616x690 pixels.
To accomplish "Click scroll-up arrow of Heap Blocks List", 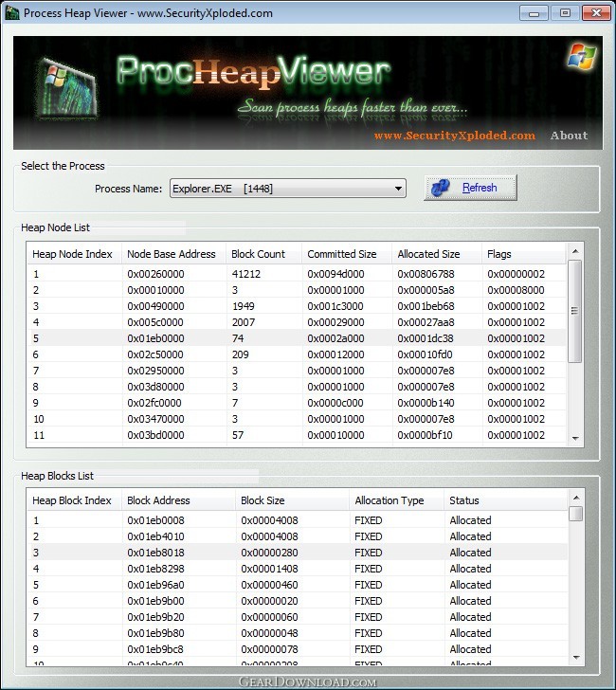I will (576, 498).
